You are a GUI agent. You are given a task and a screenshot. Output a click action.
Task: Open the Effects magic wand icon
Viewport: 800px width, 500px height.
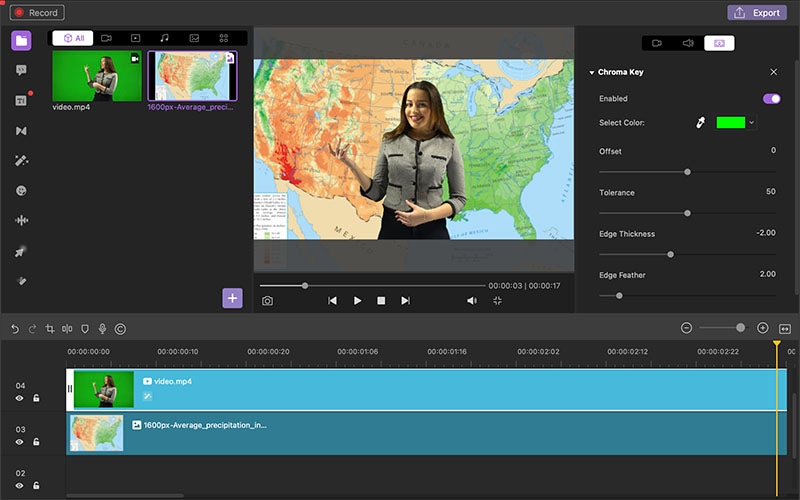coord(21,161)
